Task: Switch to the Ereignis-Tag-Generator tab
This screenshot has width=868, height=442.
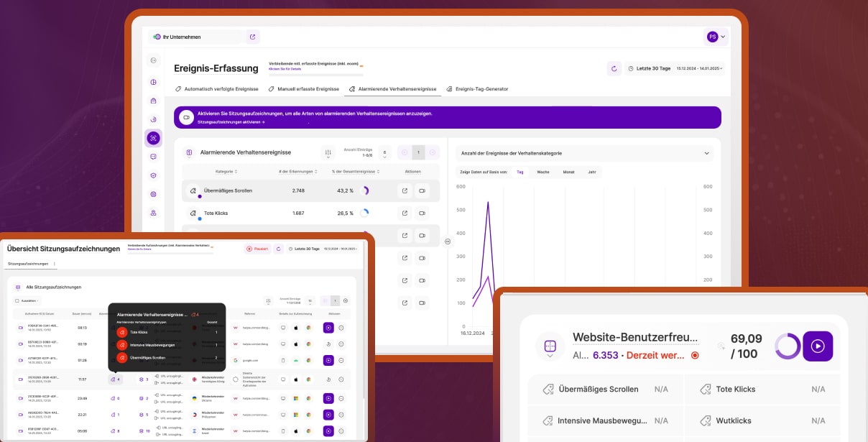Action: (476, 89)
